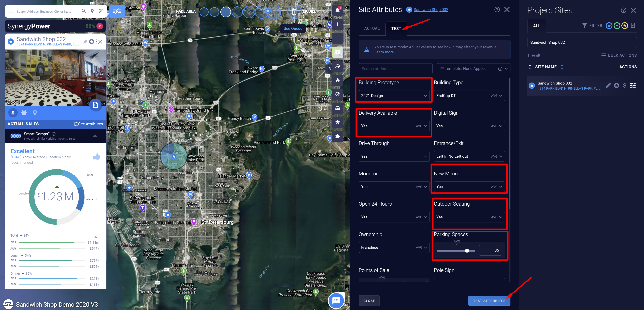Pin the Sandwich Shop 032 card
This screenshot has height=310, width=644.
click(x=85, y=41)
